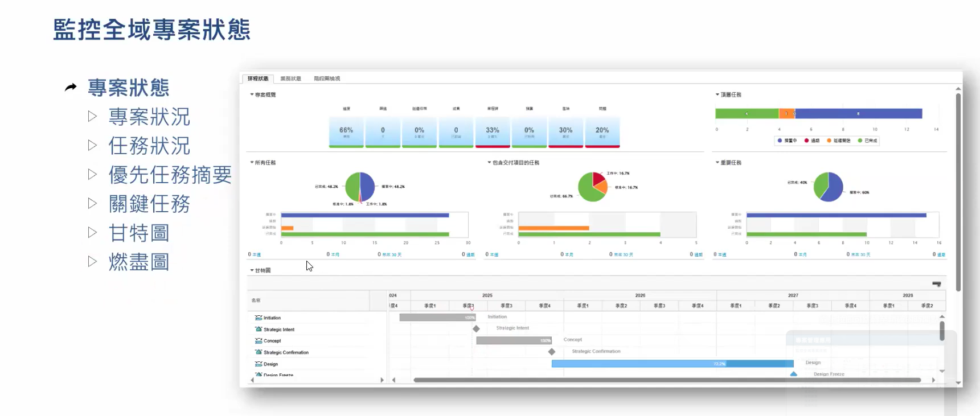Click the Strategic Intent milestone diamond
The height and width of the screenshot is (416, 980).
click(476, 329)
